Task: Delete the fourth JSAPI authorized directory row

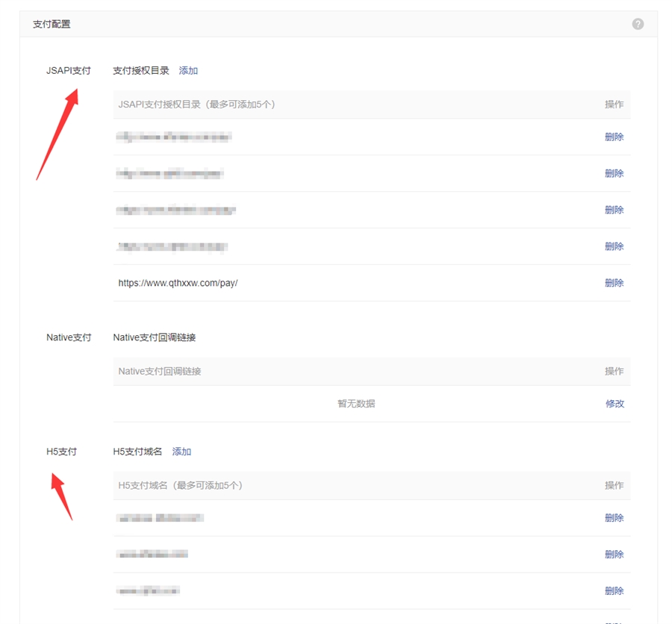Action: coord(614,247)
